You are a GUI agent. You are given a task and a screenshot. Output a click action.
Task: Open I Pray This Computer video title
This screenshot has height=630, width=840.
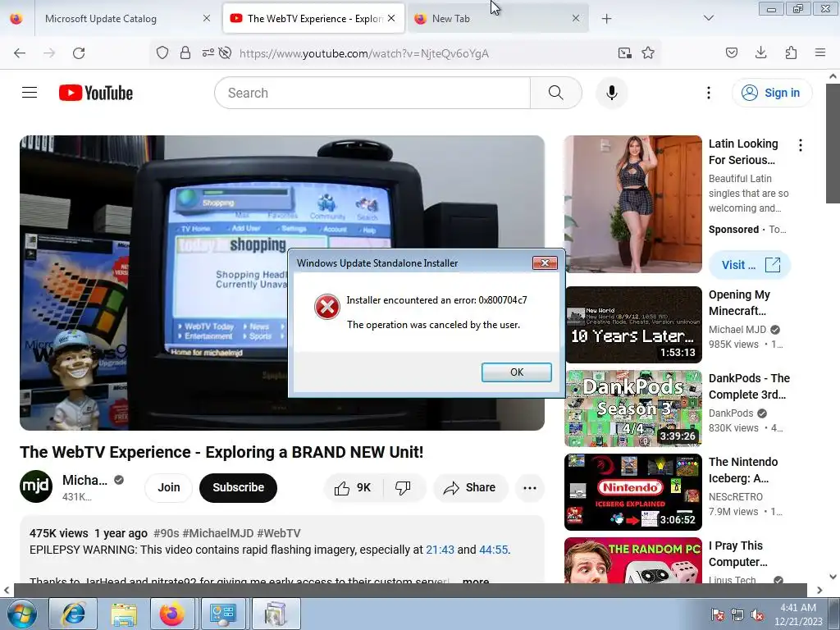point(738,554)
